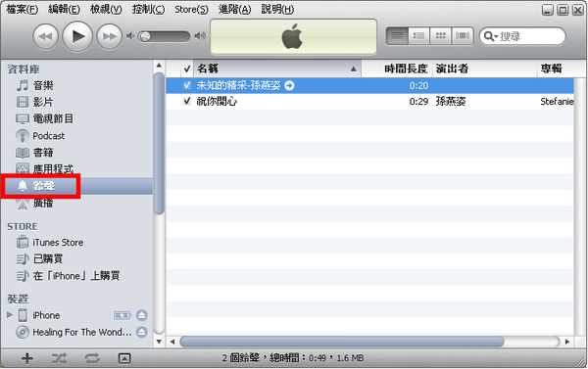Click horizontal scrollbar right arrow
The width and height of the screenshot is (588, 369).
pyautogui.click(x=567, y=342)
